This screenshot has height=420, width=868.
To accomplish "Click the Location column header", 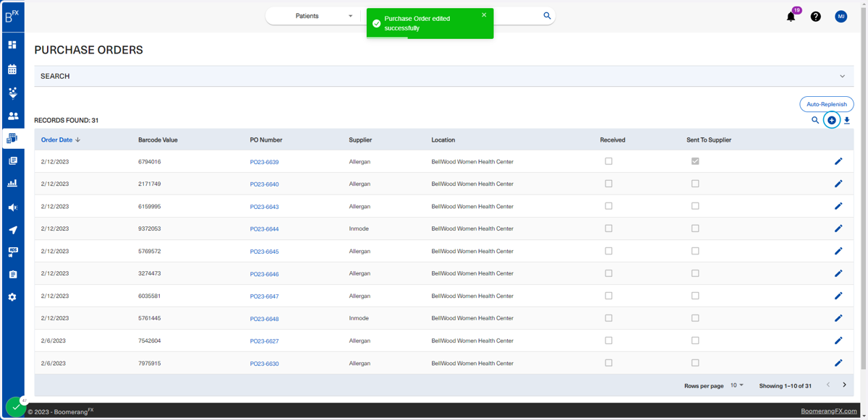I will pyautogui.click(x=443, y=140).
